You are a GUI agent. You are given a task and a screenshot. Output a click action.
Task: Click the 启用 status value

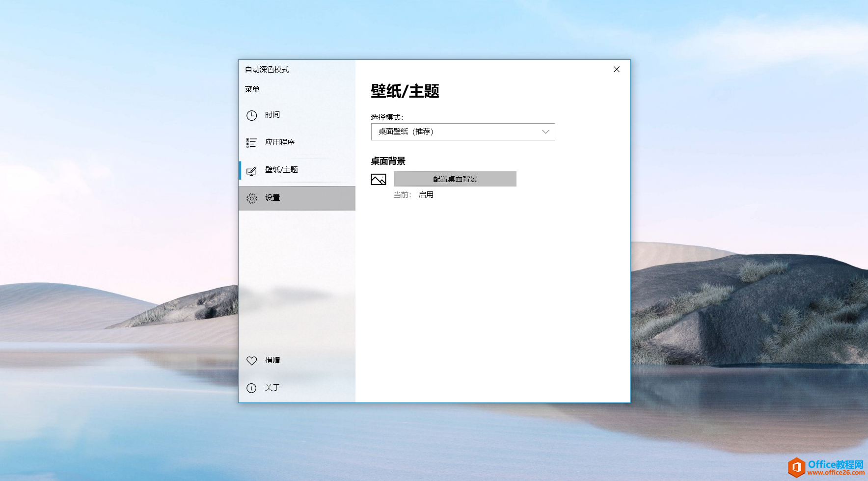tap(426, 195)
